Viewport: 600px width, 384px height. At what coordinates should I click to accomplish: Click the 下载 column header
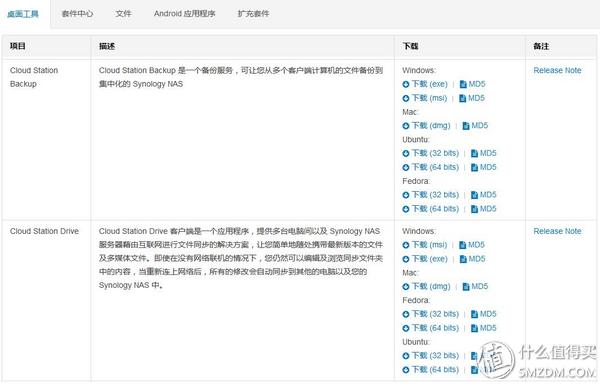click(x=410, y=47)
